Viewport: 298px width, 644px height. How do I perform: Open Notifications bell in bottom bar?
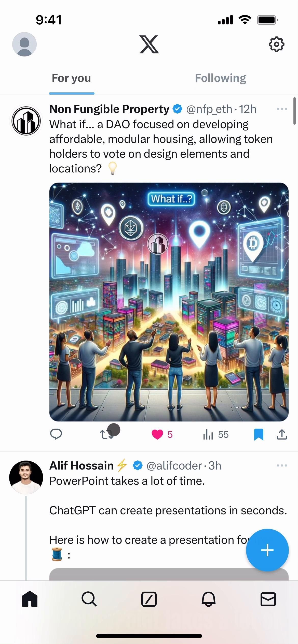pos(209,599)
